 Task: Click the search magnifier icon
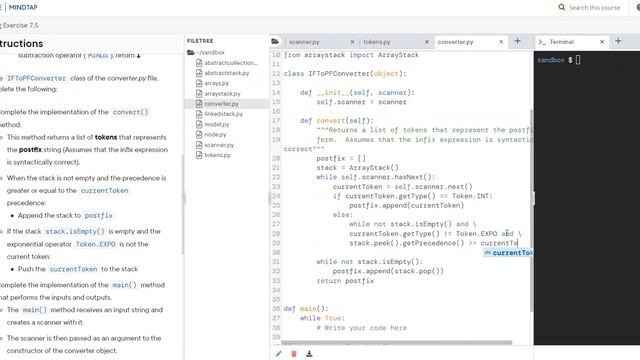click(562, 7)
